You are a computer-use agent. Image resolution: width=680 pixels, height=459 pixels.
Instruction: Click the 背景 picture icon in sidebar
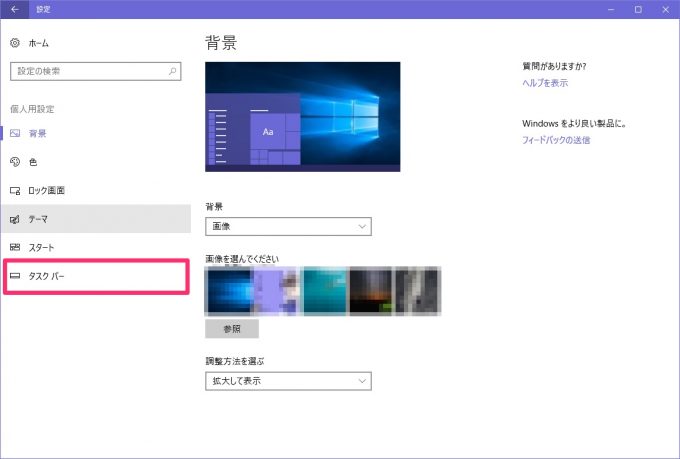point(15,133)
